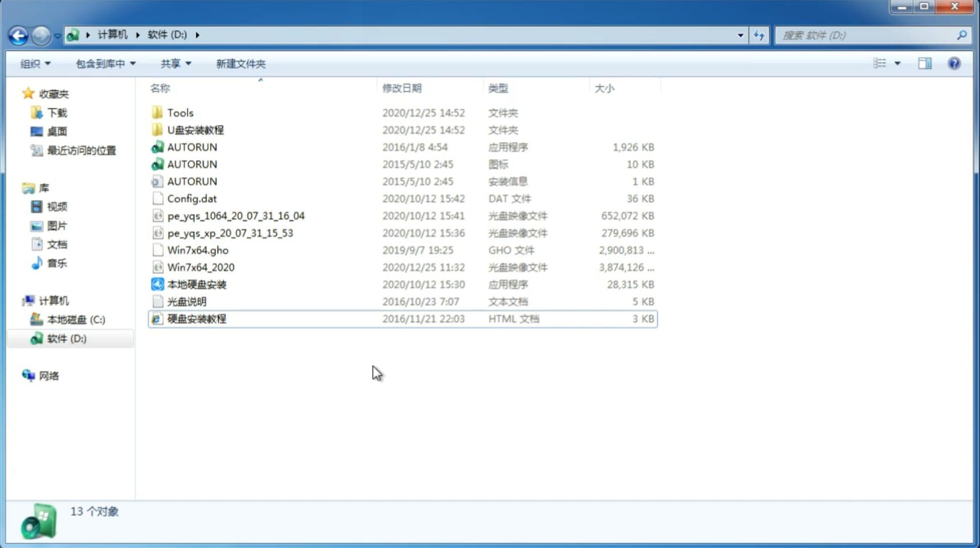This screenshot has height=548, width=980.
Task: Launch 本地硬盘安装 application
Action: click(x=196, y=284)
